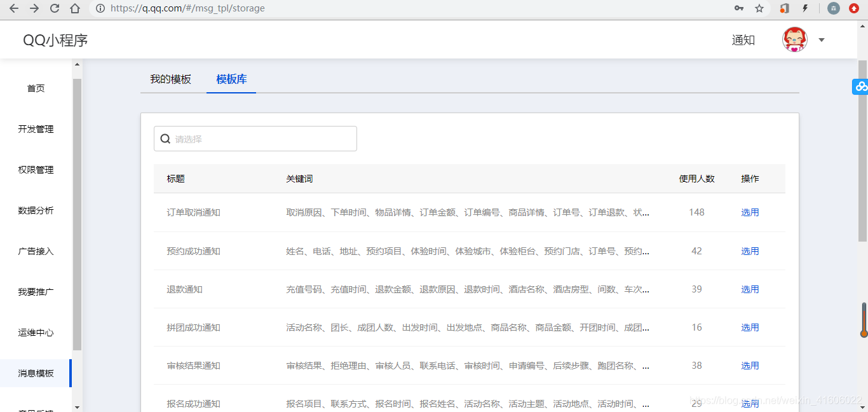Click the red update arrow icon
The image size is (868, 412).
[854, 8]
